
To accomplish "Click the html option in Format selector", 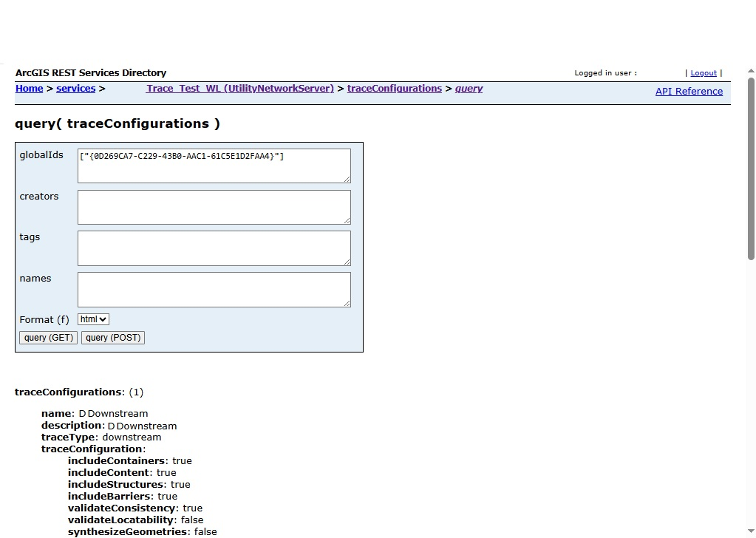I will point(89,319).
